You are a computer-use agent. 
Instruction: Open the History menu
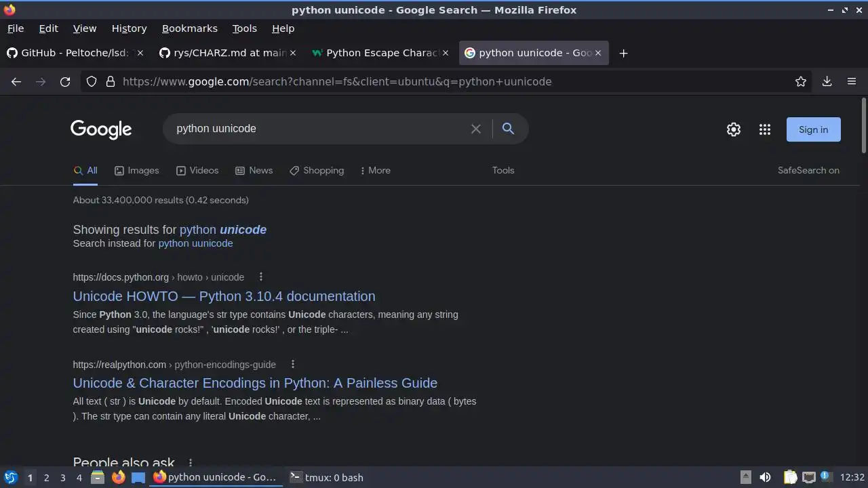pyautogui.click(x=129, y=28)
